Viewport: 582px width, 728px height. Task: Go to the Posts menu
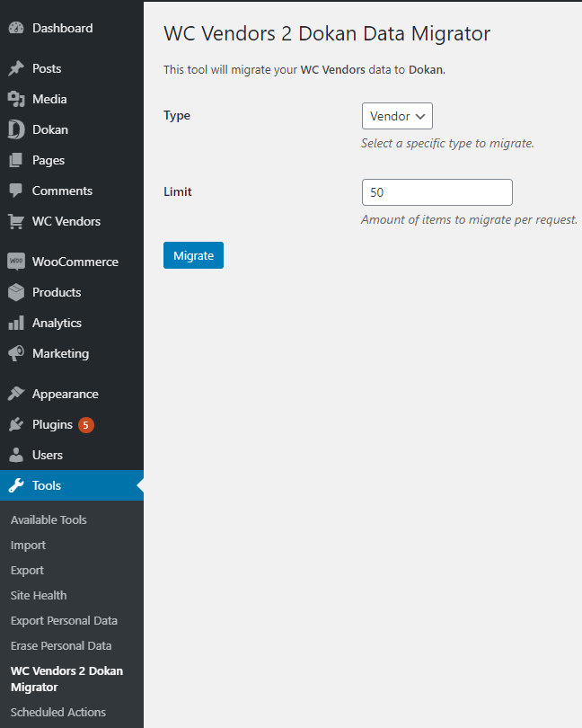(47, 68)
